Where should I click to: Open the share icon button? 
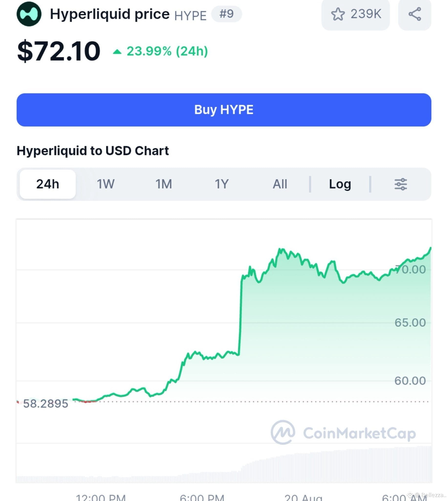point(415,14)
